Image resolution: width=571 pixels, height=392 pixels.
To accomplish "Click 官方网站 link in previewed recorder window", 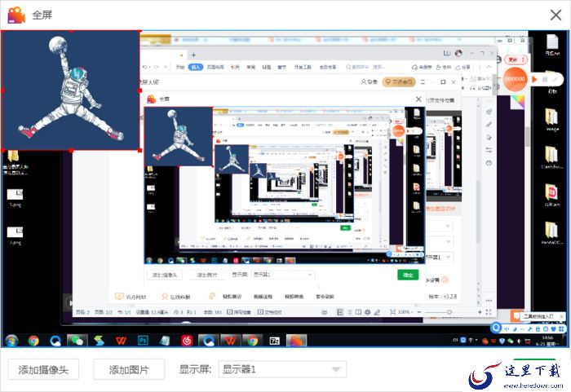I will coord(131,297).
